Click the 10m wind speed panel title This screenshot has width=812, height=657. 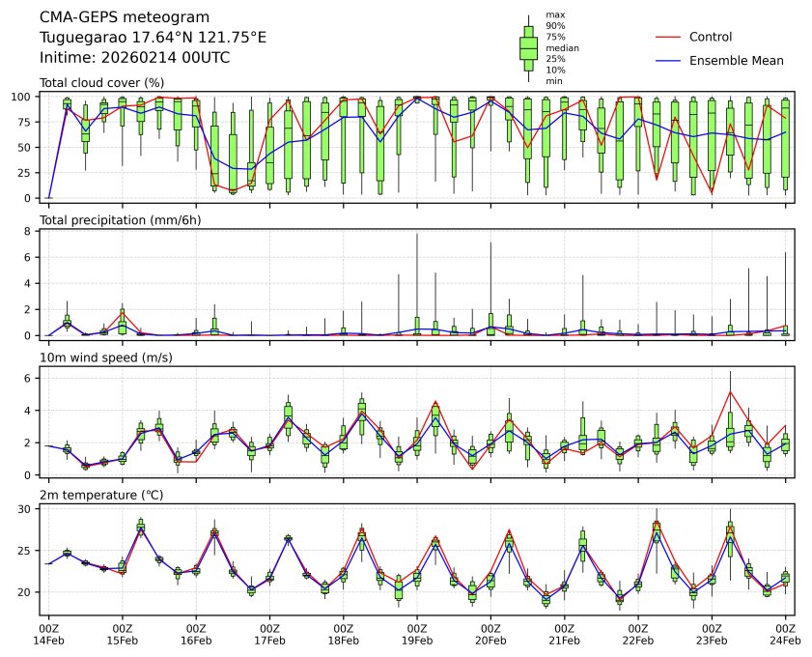coord(100,358)
